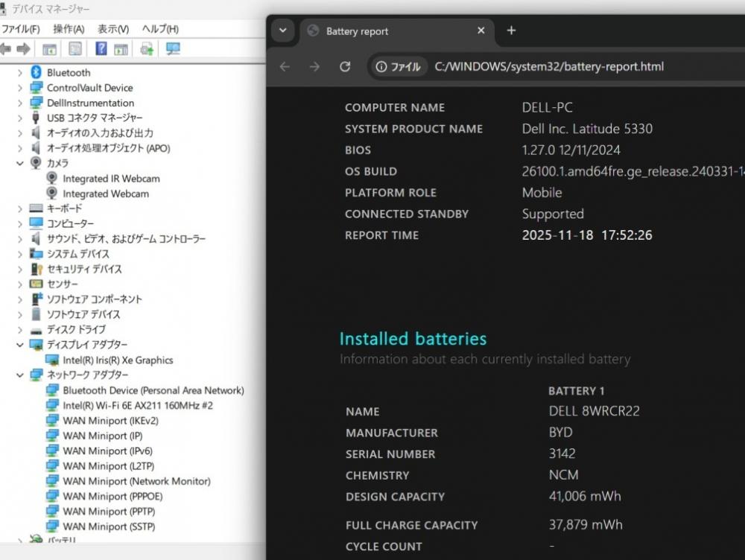745x560 pixels.
Task: Click Show/Hide console tree toolbar icon
Action: [49, 49]
